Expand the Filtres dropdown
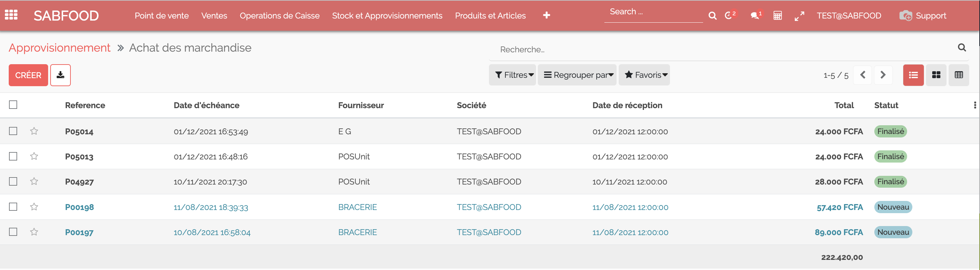 (512, 75)
